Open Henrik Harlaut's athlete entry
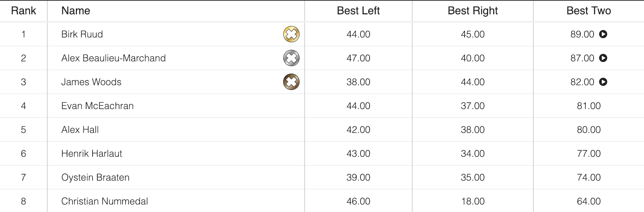644x212 pixels. tap(92, 153)
